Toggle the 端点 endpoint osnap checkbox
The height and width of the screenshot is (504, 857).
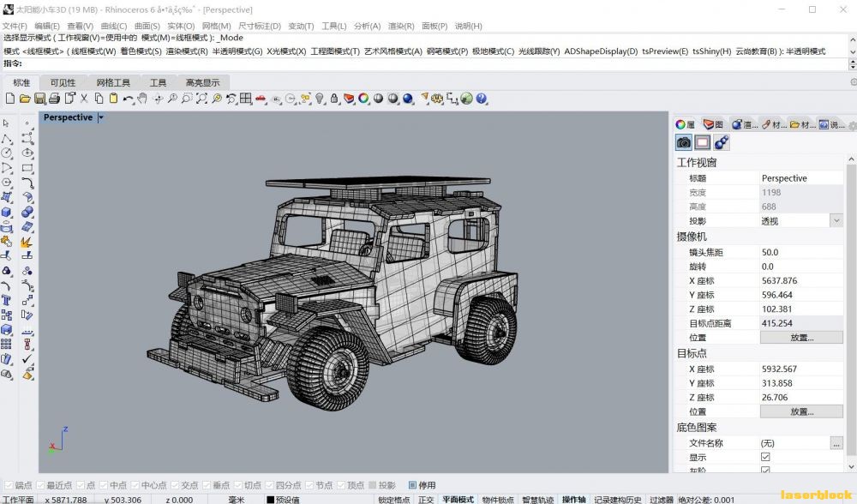(9, 485)
